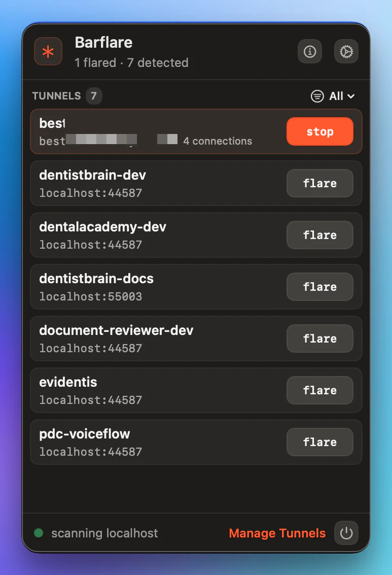Click the scanning localhost status text
This screenshot has height=575, width=392.
[x=104, y=533]
